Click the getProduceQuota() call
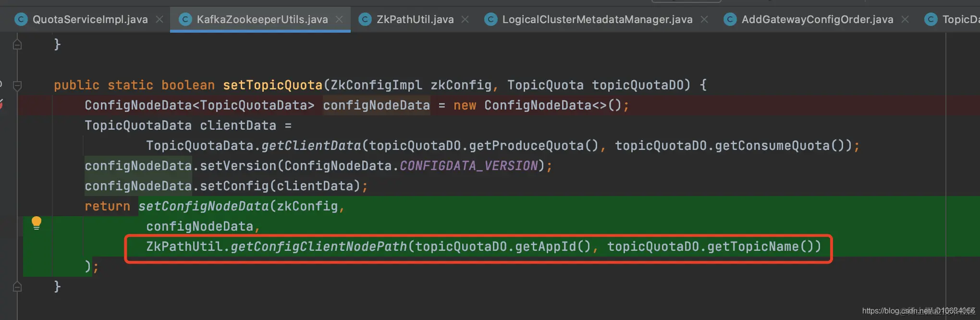This screenshot has height=320, width=980. pos(534,146)
